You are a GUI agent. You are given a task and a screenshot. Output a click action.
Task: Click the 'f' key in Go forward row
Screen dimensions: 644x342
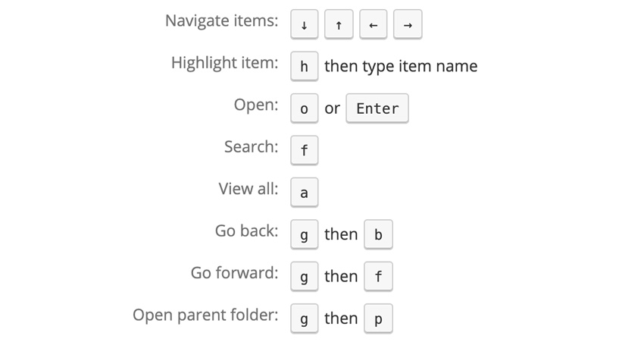[x=378, y=277]
